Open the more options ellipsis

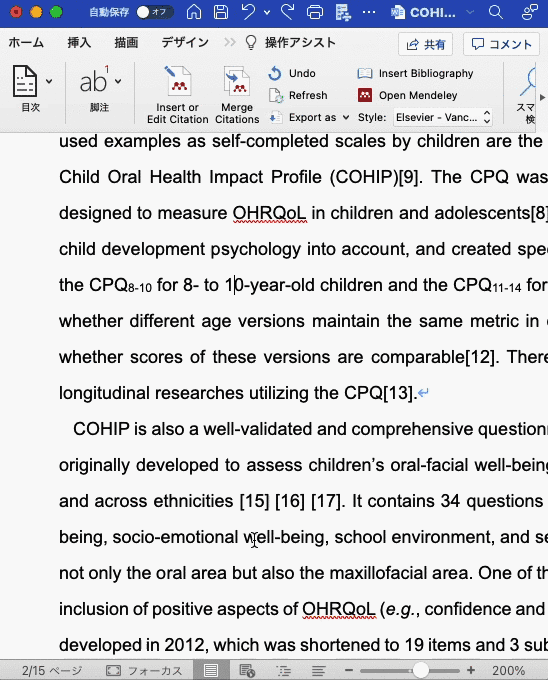coord(369,12)
